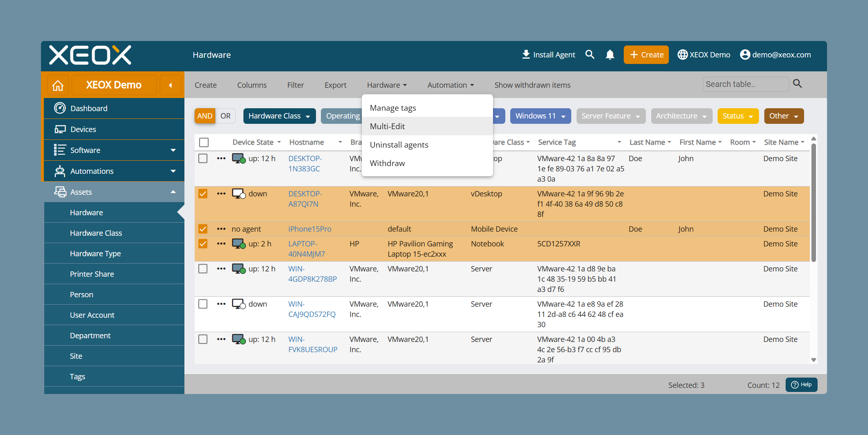Switch the filter logic to OR

tap(225, 116)
